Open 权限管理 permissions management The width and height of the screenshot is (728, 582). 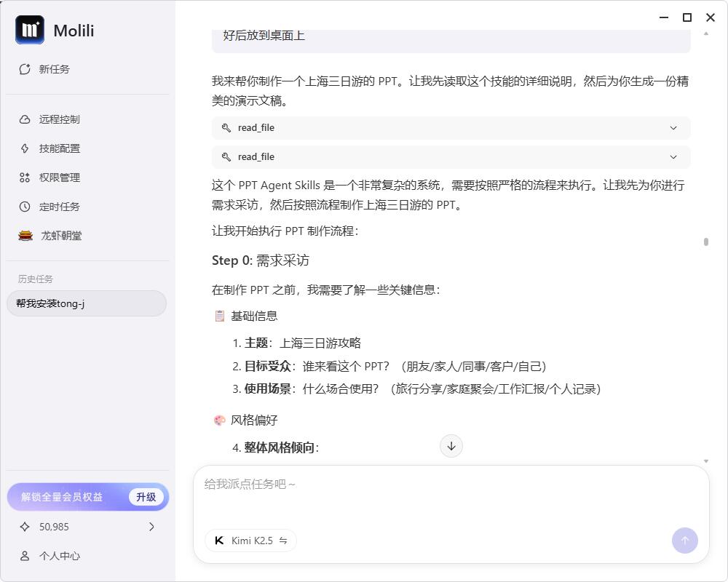point(59,178)
